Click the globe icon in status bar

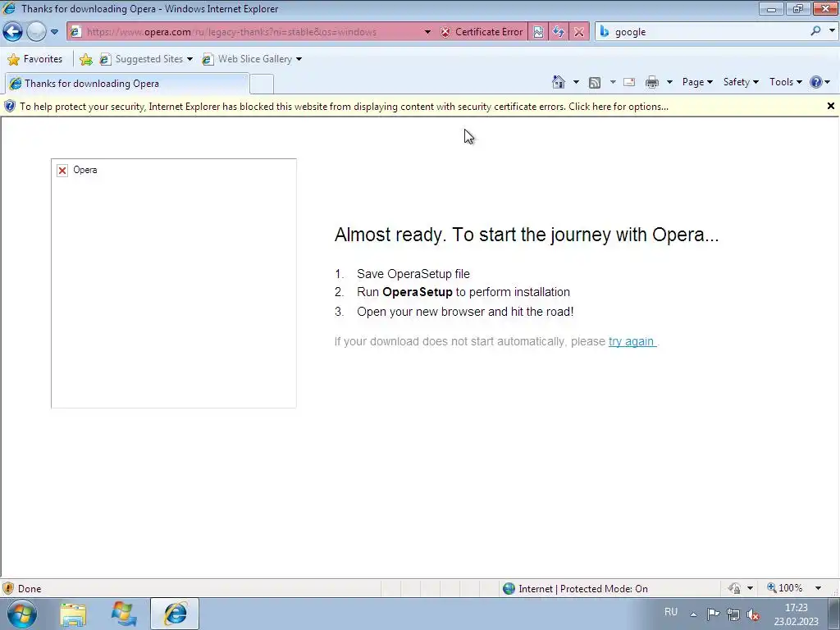[x=509, y=589]
